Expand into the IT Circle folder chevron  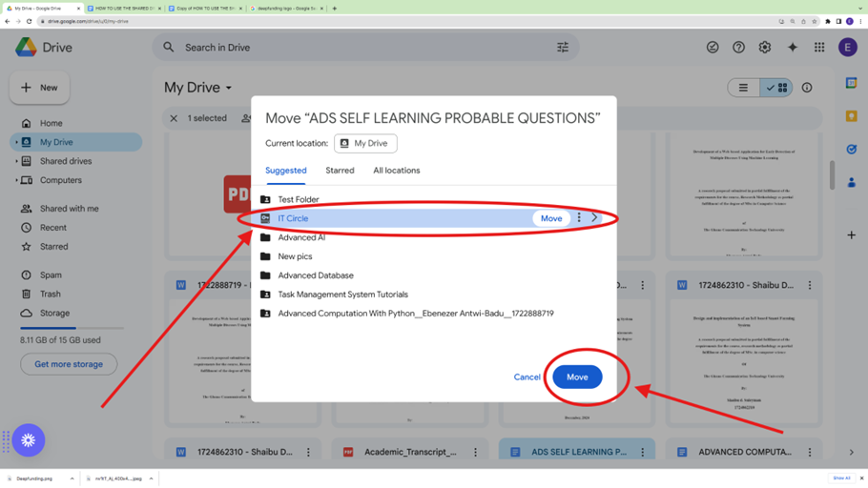[594, 218]
